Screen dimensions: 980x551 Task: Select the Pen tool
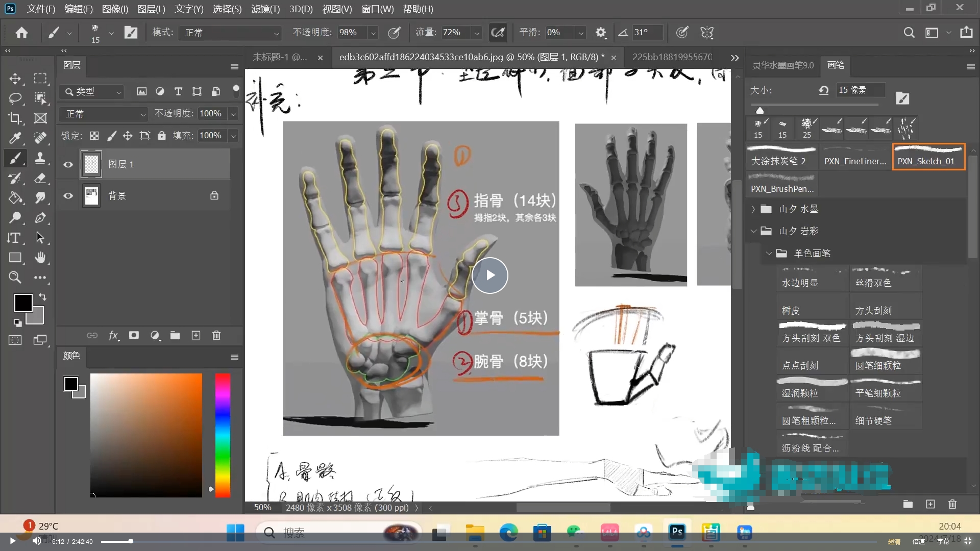coord(40,218)
